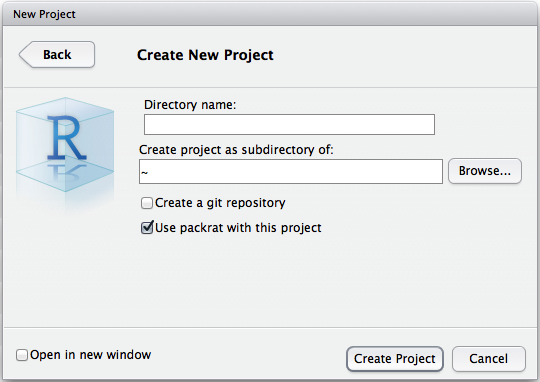The height and width of the screenshot is (382, 540).
Task: Click the "Open in new window" label text
Action: click(x=91, y=355)
